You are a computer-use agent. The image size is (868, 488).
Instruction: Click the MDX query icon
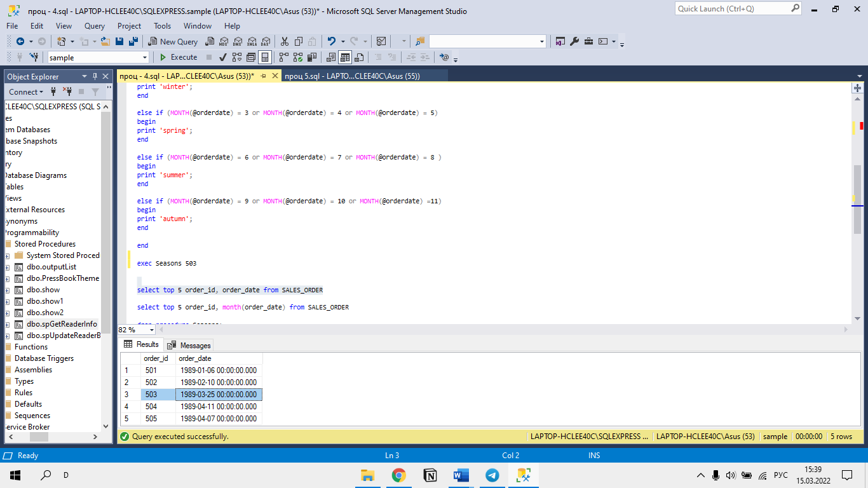(224, 41)
